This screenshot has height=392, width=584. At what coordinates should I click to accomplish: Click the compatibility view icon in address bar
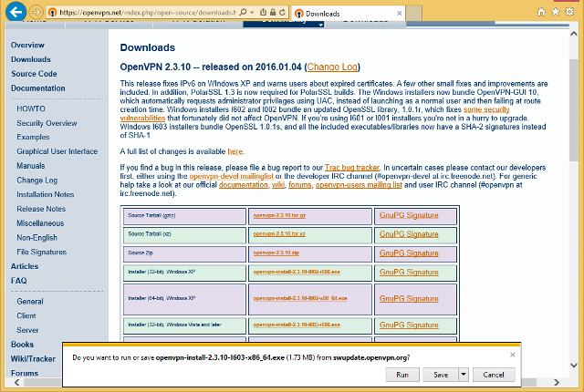point(263,12)
